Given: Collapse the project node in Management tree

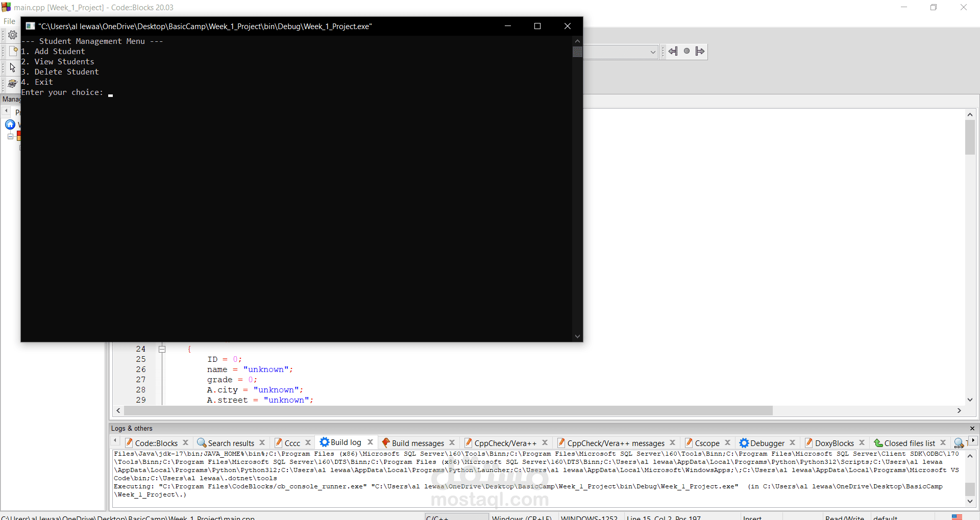Looking at the screenshot, I should [10, 136].
